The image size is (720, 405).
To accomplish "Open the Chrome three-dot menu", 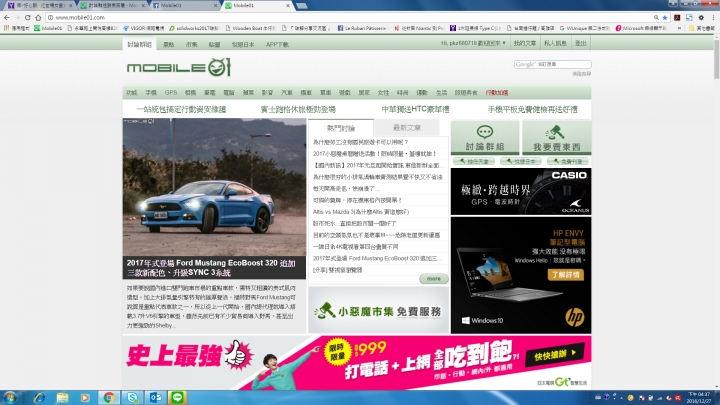I will [x=713, y=17].
